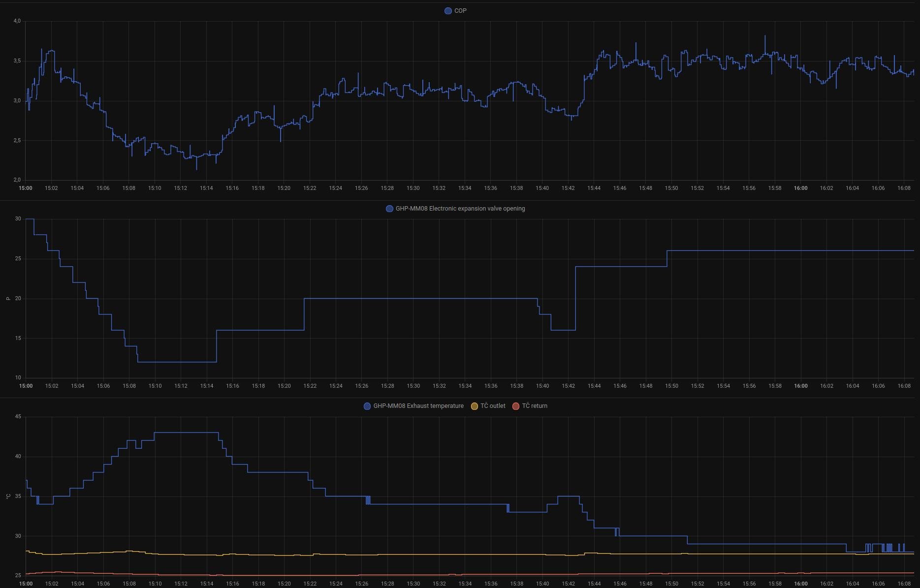Viewport: 920px width, 588px height.
Task: Click the 15:00 label on COP chart axis
Action: 26,188
